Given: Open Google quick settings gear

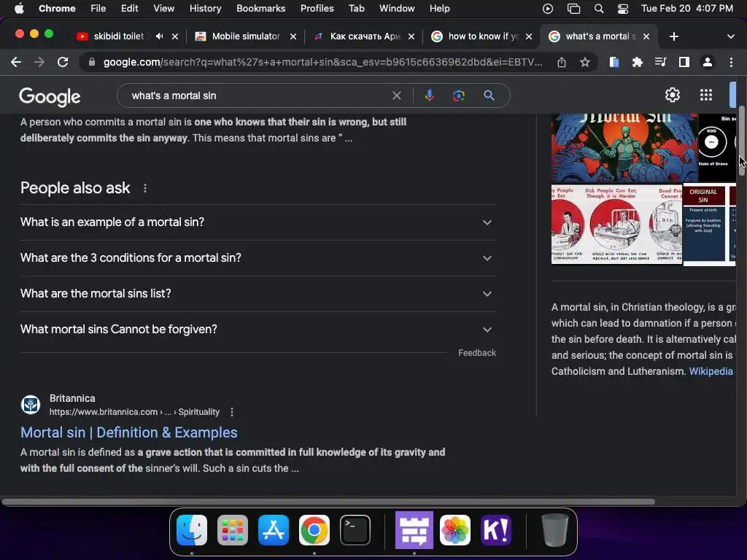Looking at the screenshot, I should pos(672,96).
